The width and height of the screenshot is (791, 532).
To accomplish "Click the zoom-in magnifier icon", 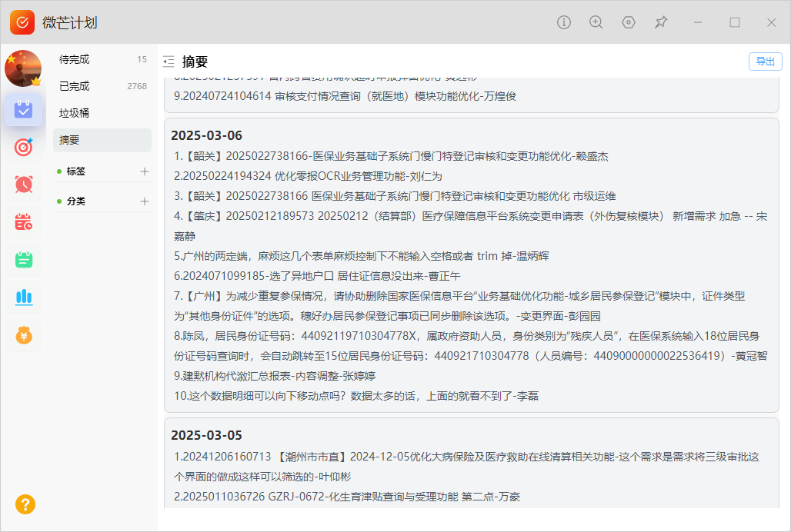I will point(596,22).
